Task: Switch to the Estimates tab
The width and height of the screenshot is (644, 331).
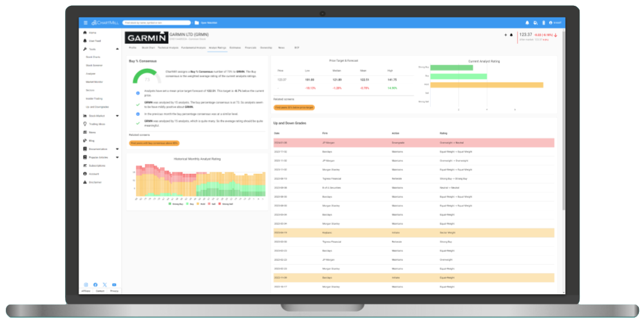Action: (x=235, y=48)
